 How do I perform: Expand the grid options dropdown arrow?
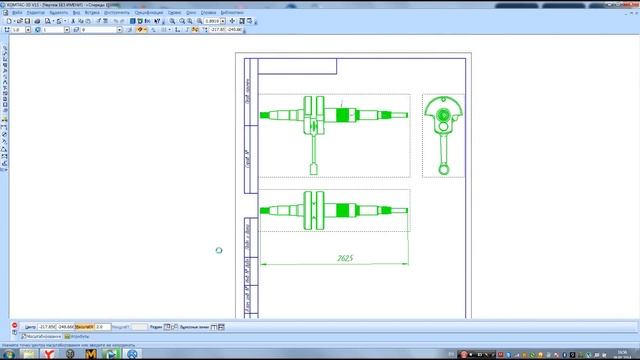click(x=169, y=30)
